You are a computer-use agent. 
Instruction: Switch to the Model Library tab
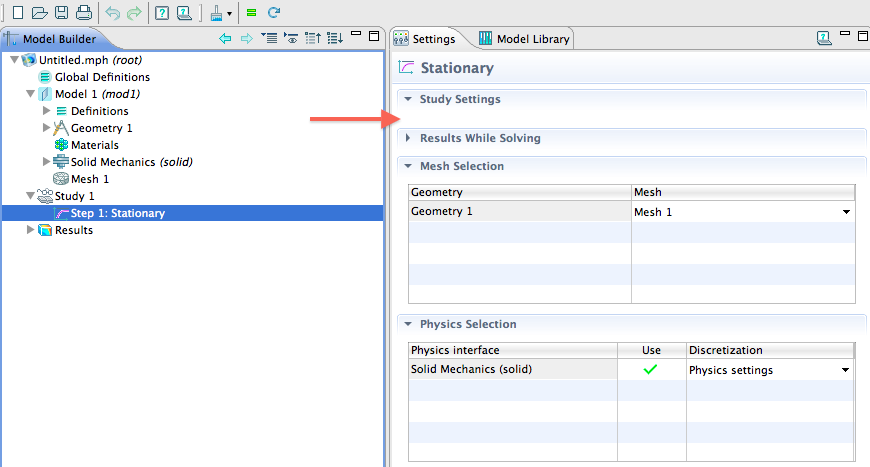pyautogui.click(x=524, y=39)
